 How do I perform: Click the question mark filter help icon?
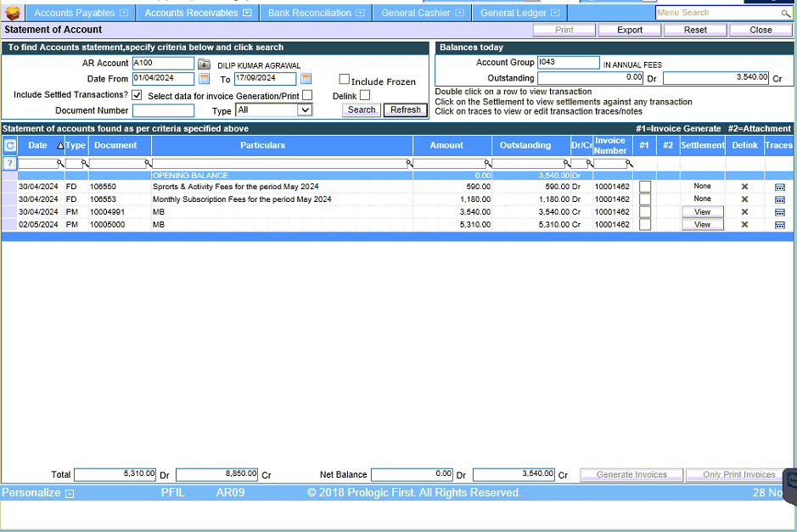(9, 163)
